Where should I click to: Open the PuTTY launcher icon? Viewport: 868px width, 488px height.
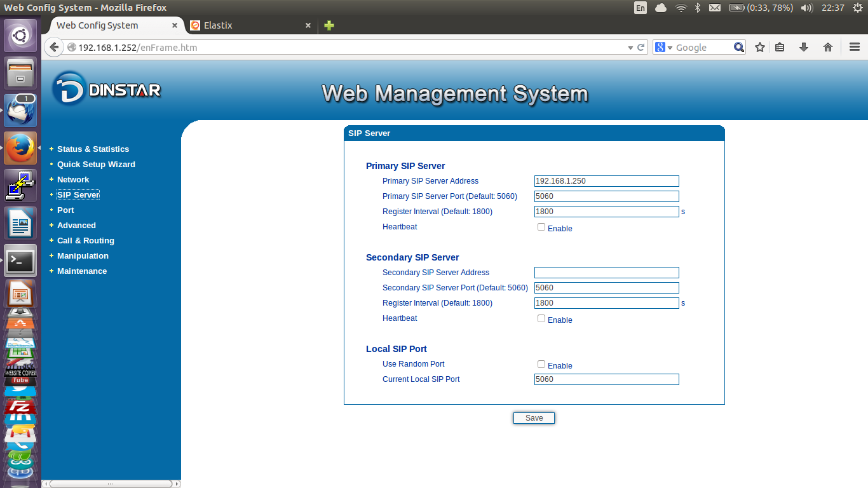(20, 186)
